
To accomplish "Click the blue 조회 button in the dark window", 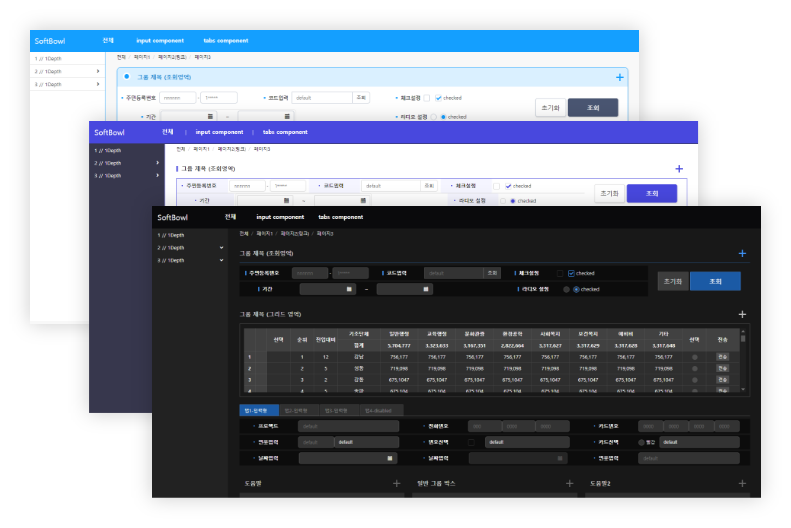I will [x=715, y=281].
